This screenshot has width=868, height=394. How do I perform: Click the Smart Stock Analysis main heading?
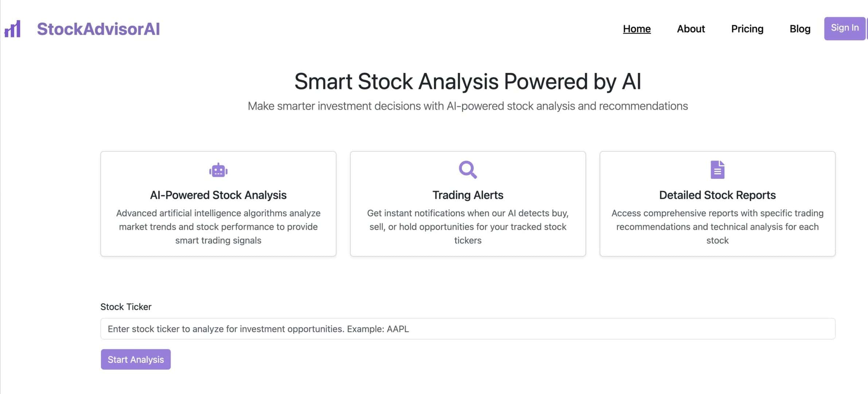(468, 81)
